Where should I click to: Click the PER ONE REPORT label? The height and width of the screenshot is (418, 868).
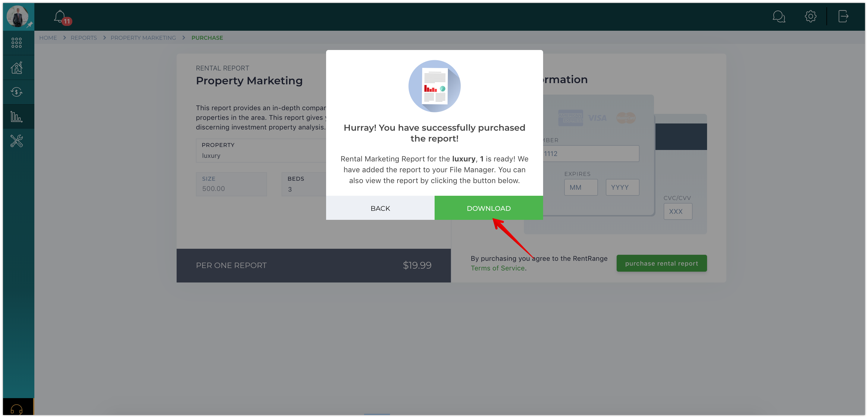click(x=231, y=265)
